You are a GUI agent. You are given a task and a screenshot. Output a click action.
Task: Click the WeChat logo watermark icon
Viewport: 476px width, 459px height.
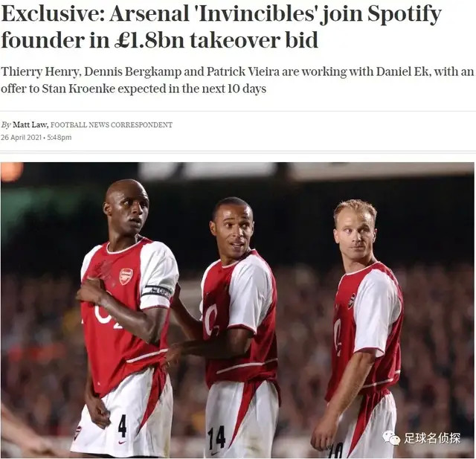pyautogui.click(x=391, y=437)
